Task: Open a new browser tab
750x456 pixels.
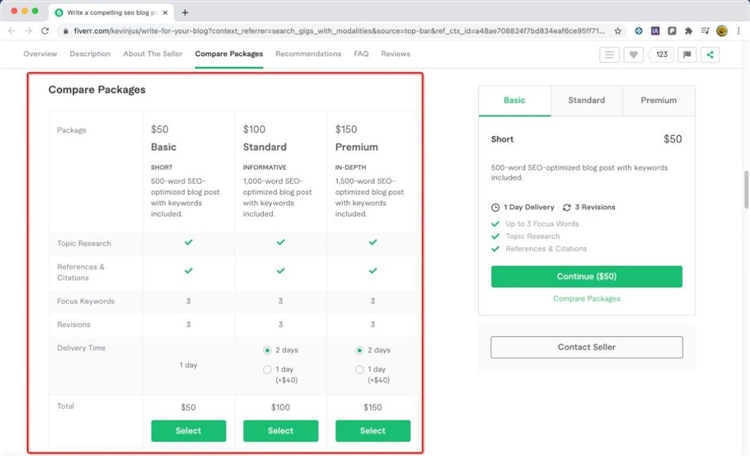Action: [x=185, y=12]
